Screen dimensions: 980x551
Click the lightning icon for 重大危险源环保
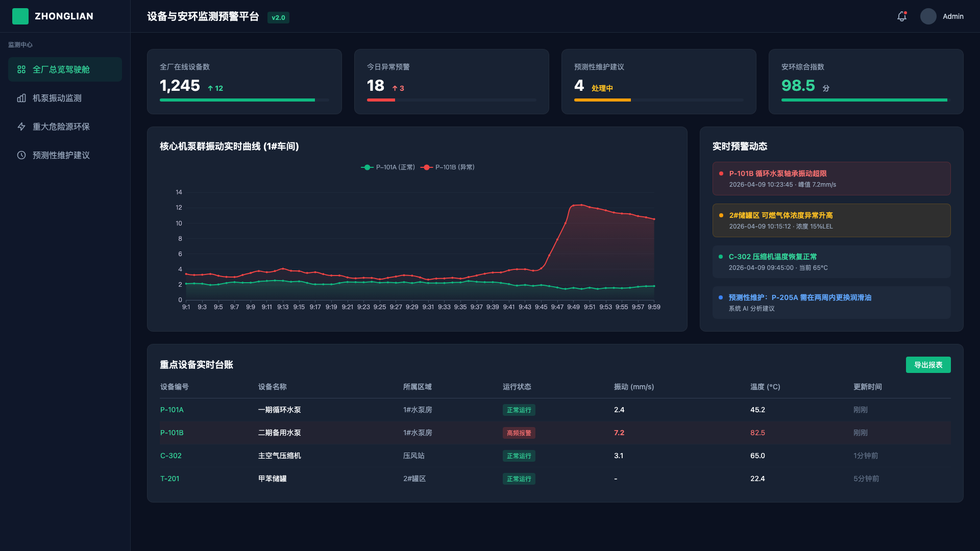(21, 127)
